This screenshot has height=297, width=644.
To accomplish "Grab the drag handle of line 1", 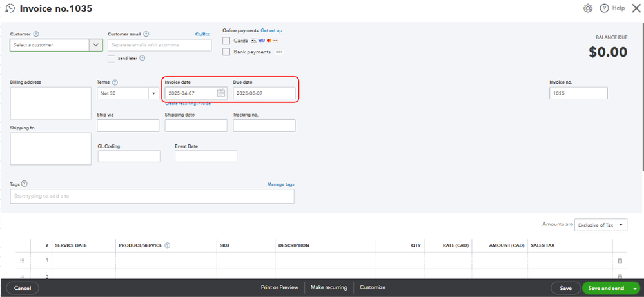I will point(23,260).
